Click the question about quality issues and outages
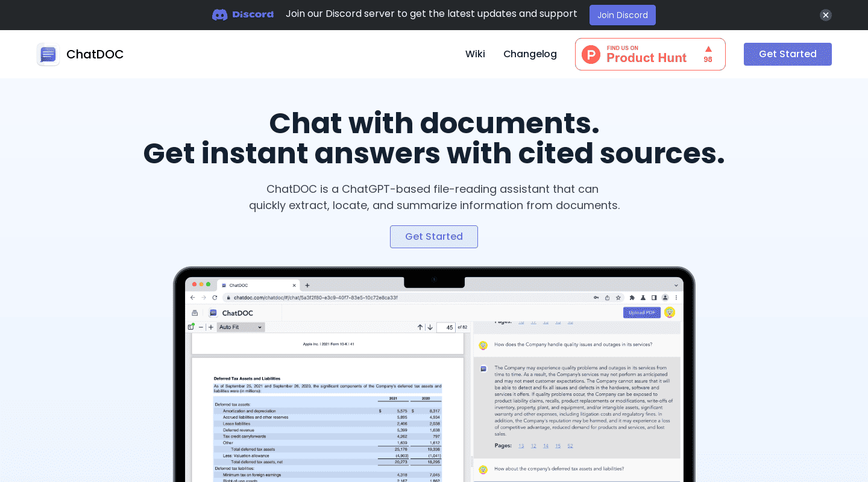The width and height of the screenshot is (868, 482). pyautogui.click(x=573, y=345)
